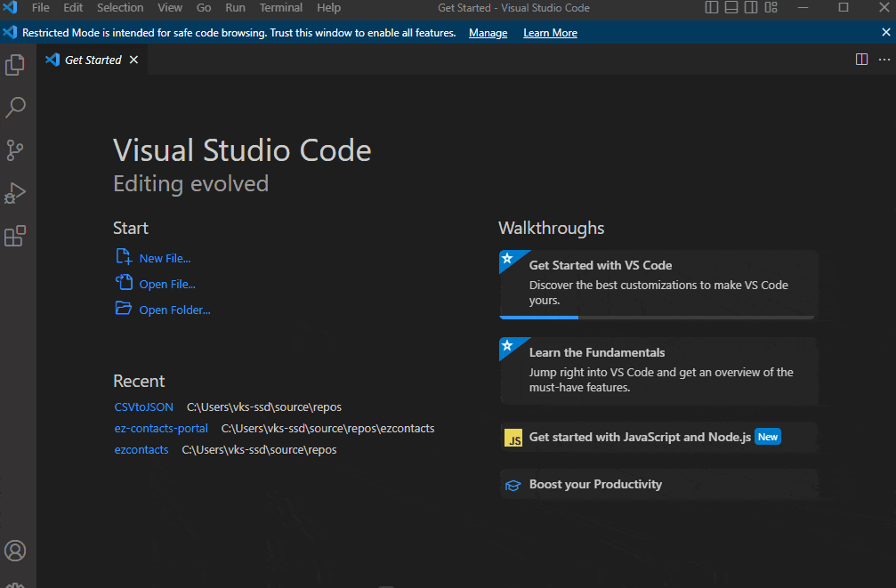
Task: Split the editor using the split icon
Action: coord(860,59)
